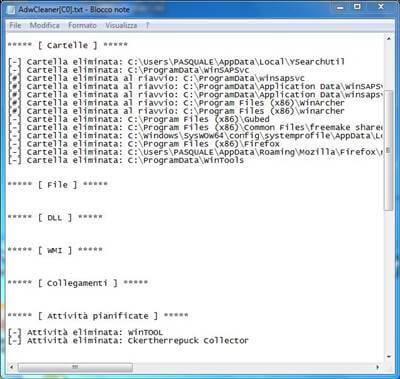Maximize the Blocco note window
Image resolution: width=400 pixels, height=379 pixels.
tap(357, 7)
